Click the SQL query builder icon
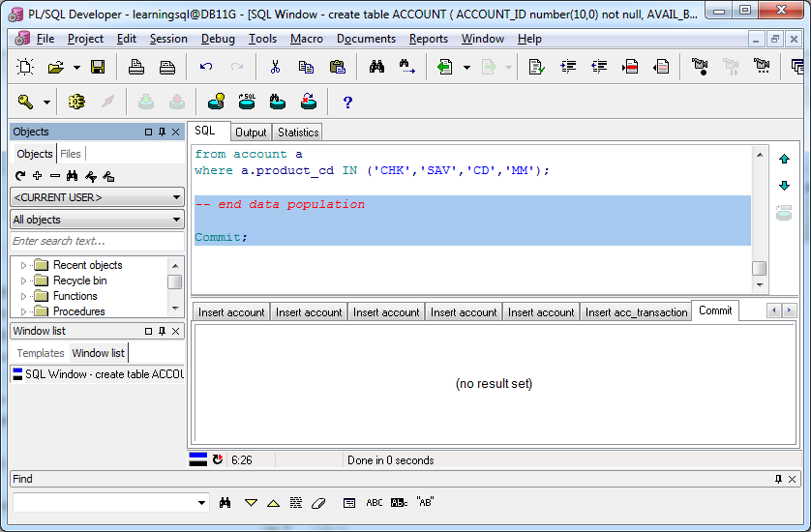The width and height of the screenshot is (811, 532). click(247, 102)
